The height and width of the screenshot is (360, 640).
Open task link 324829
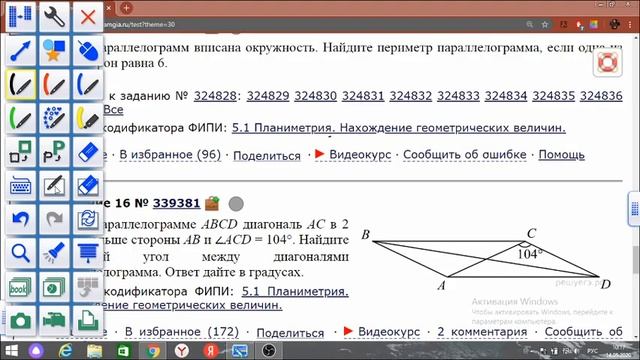pyautogui.click(x=268, y=96)
